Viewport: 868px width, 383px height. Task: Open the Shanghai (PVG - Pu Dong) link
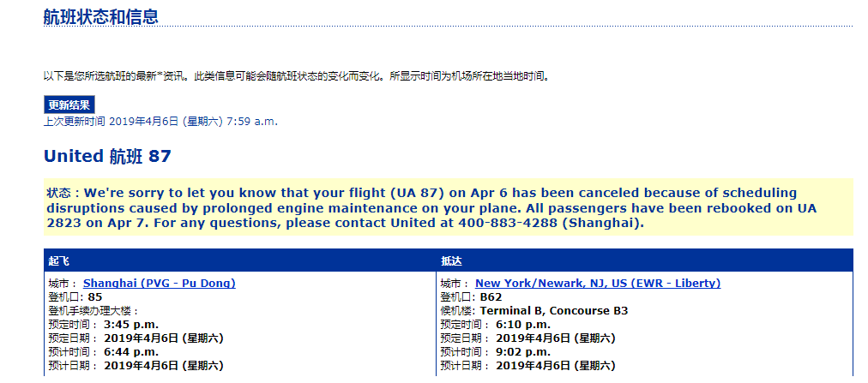(x=160, y=284)
